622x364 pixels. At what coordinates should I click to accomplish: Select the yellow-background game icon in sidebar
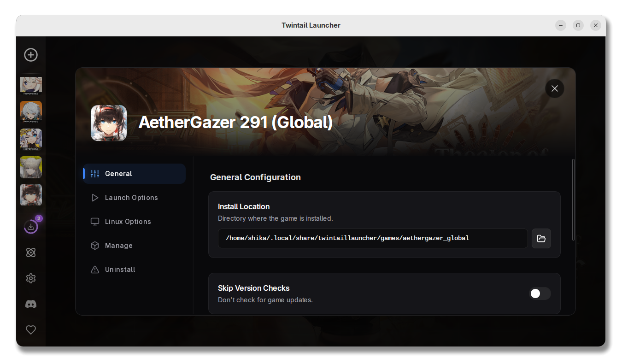click(x=31, y=167)
